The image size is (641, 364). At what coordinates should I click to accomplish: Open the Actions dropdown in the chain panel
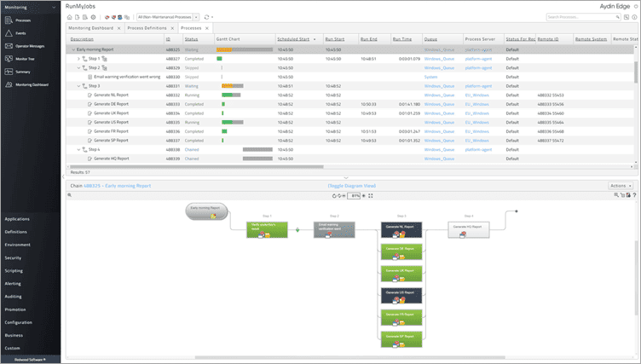coord(619,185)
